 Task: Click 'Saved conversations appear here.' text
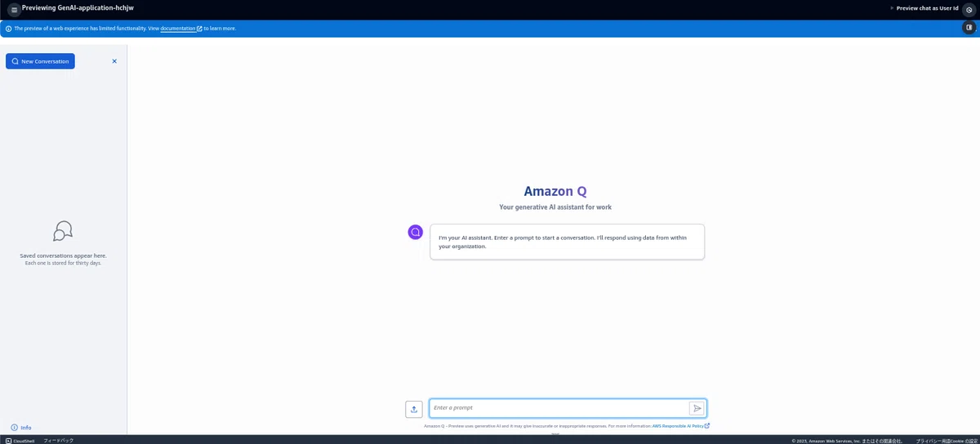63,255
